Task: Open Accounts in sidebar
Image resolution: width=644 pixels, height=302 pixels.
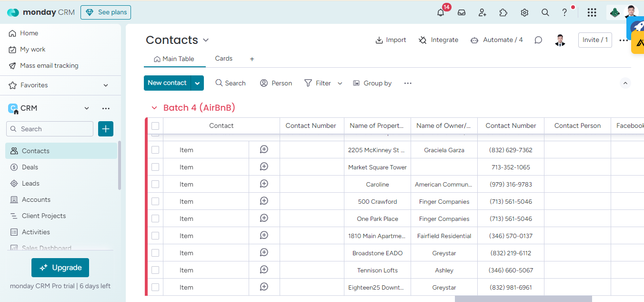Action: click(x=36, y=199)
